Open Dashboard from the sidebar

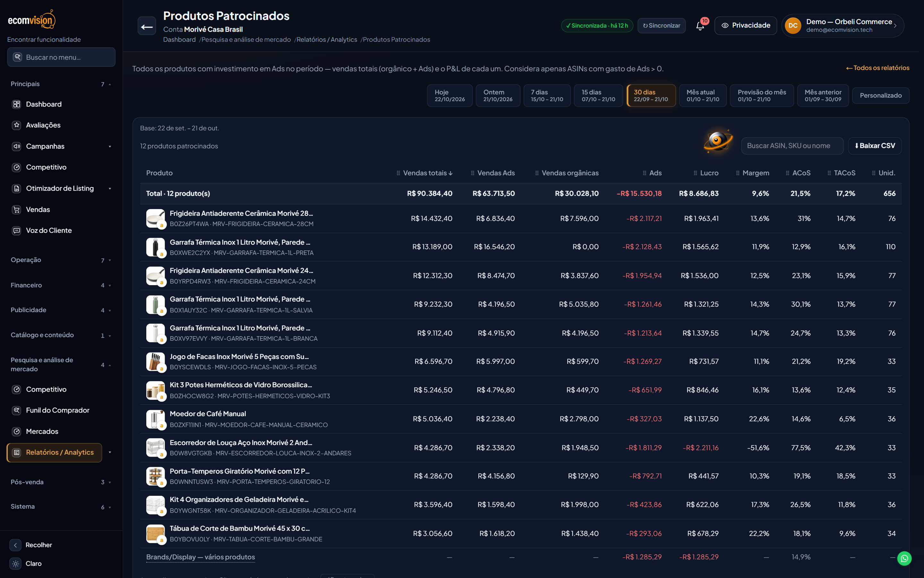click(44, 104)
